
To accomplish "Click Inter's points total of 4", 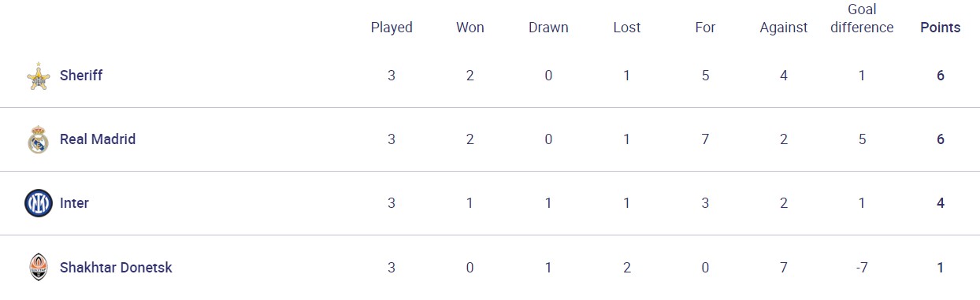I will click(941, 203).
